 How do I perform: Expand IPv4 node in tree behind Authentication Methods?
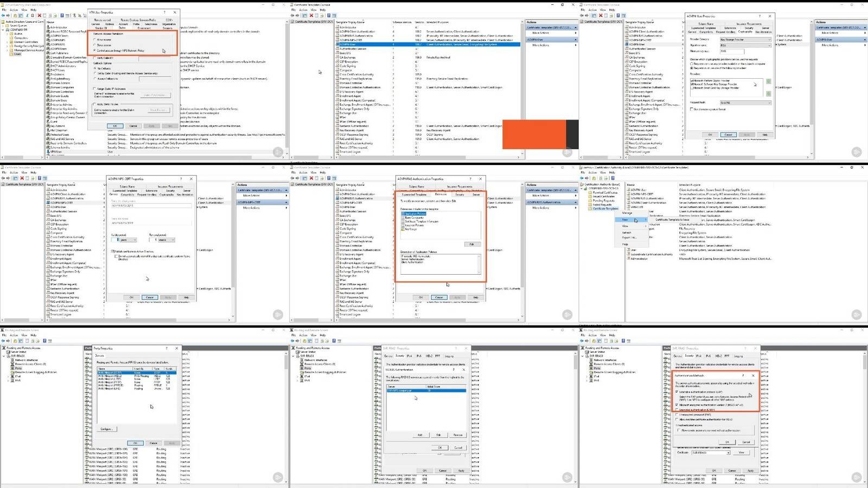point(586,376)
